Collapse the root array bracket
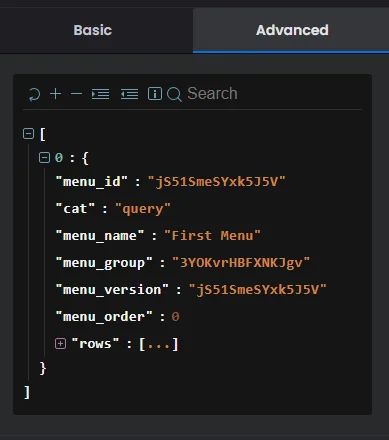This screenshot has height=440, width=389. pos(28,134)
